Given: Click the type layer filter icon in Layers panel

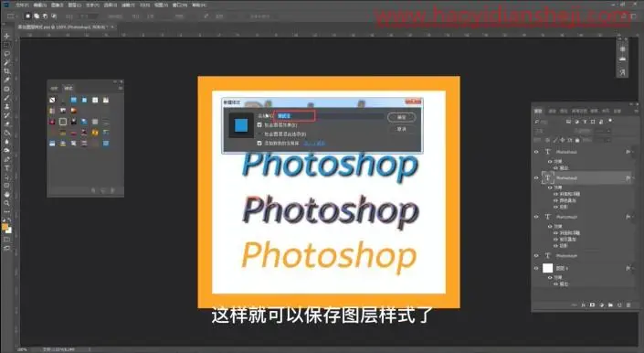Looking at the screenshot, I should pyautogui.click(x=585, y=122).
